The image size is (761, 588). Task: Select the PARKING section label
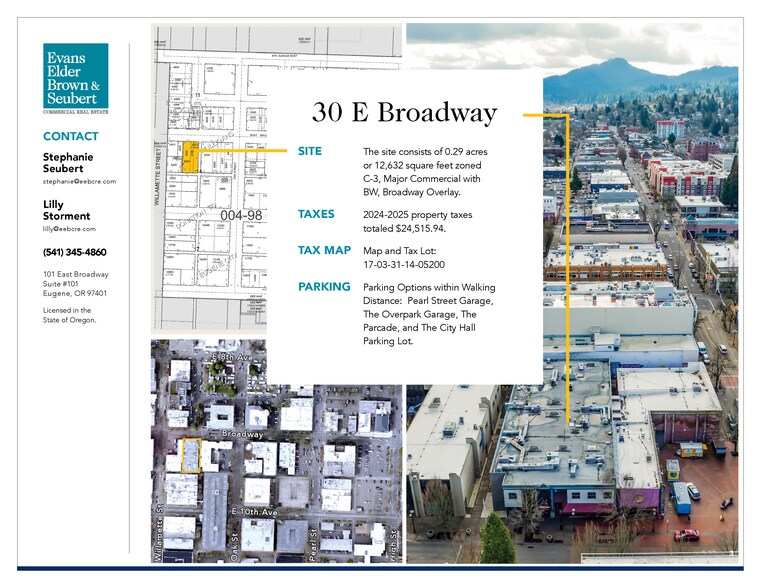[324, 287]
